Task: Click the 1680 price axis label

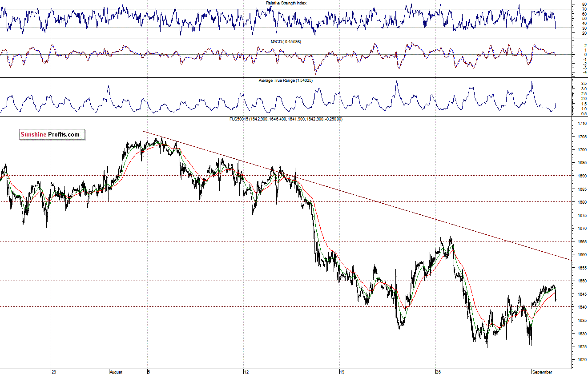Action: coord(581,202)
